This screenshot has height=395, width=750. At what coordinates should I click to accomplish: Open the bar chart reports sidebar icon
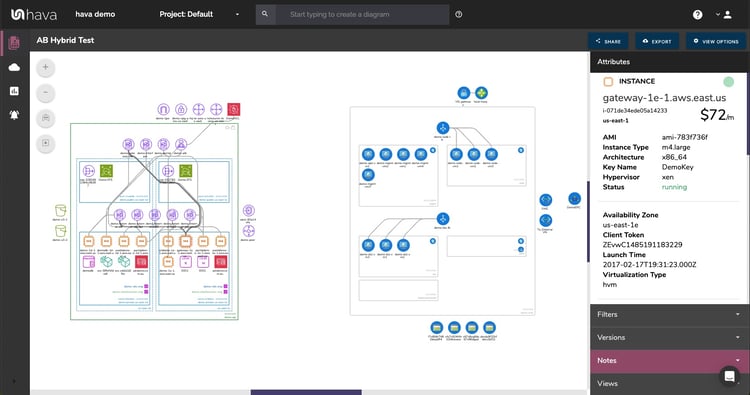coord(14,91)
